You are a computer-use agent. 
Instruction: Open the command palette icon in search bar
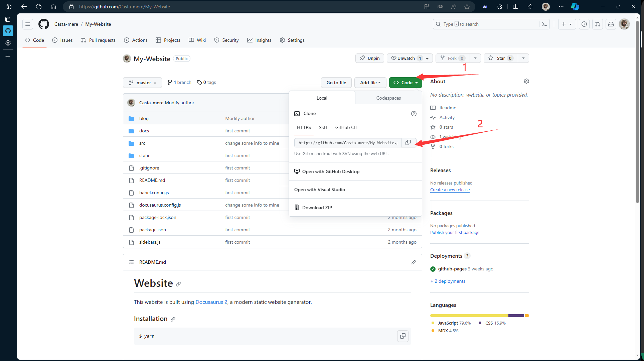(544, 24)
